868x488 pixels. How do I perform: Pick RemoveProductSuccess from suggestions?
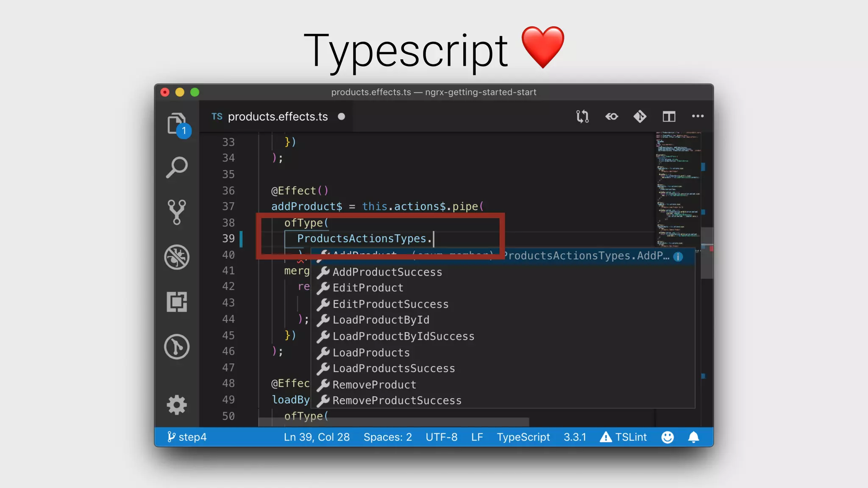click(503, 400)
